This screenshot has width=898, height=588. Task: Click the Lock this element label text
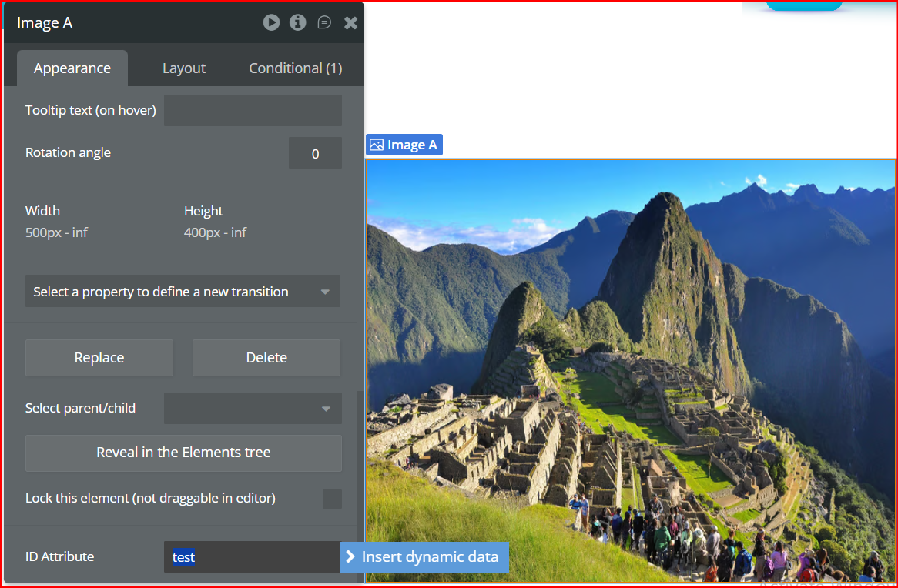coord(150,498)
